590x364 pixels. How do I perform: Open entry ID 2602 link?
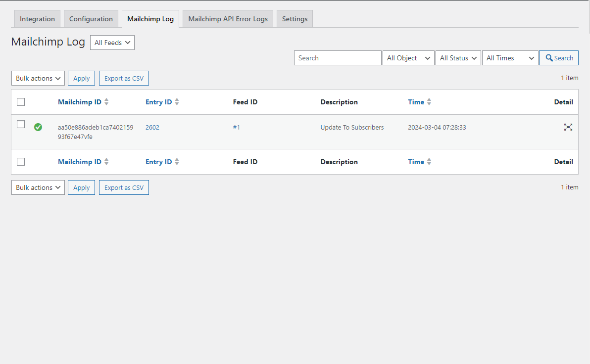click(152, 128)
